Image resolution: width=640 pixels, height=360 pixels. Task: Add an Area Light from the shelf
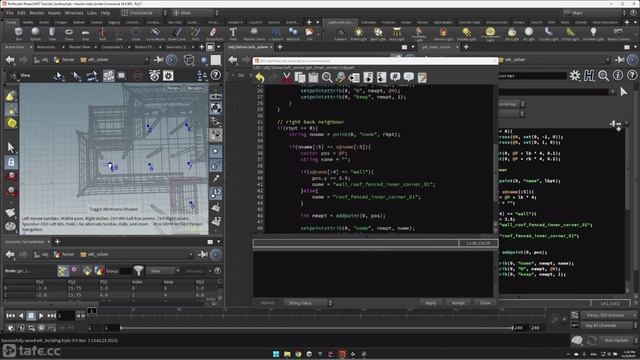(x=397, y=33)
